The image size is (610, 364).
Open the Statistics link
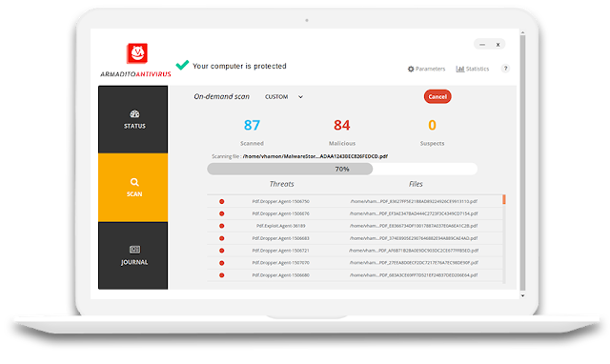(x=478, y=69)
